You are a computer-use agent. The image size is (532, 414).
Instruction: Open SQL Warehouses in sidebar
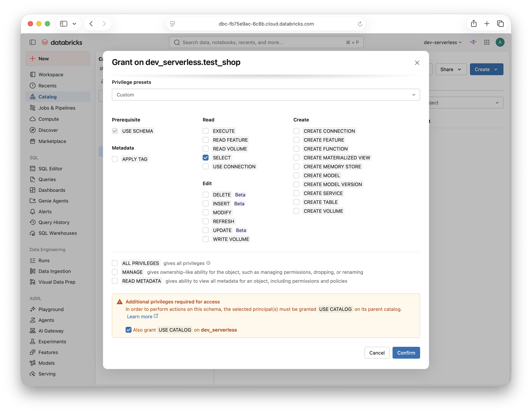[x=58, y=233]
